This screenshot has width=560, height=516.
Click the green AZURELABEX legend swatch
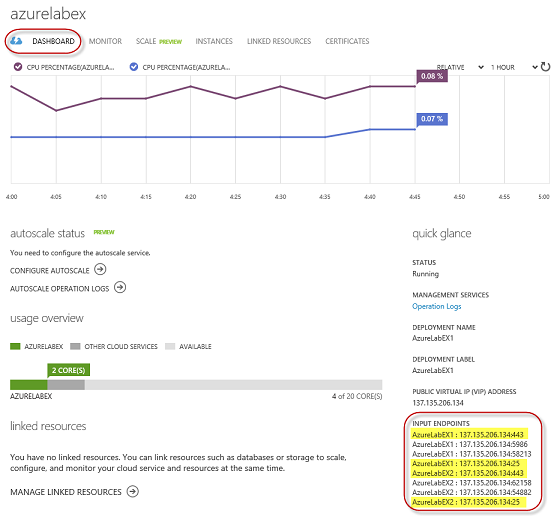pyautogui.click(x=15, y=346)
